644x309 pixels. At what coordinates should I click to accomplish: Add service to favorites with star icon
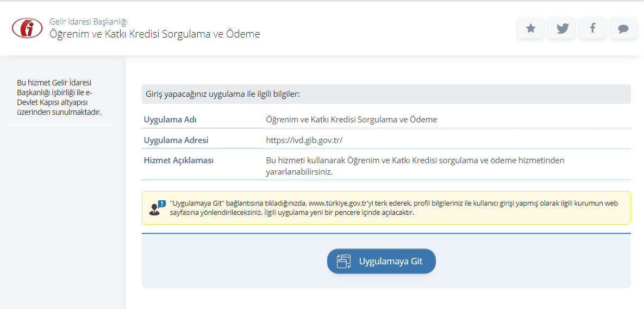pos(530,28)
